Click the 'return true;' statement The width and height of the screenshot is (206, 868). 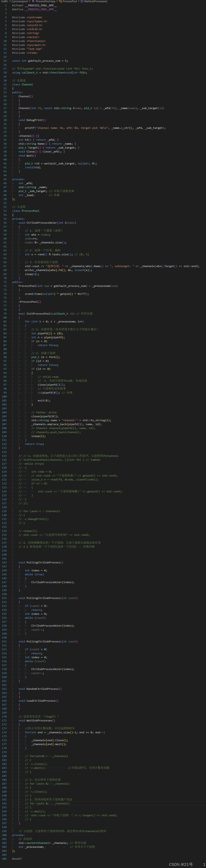tap(34, 444)
